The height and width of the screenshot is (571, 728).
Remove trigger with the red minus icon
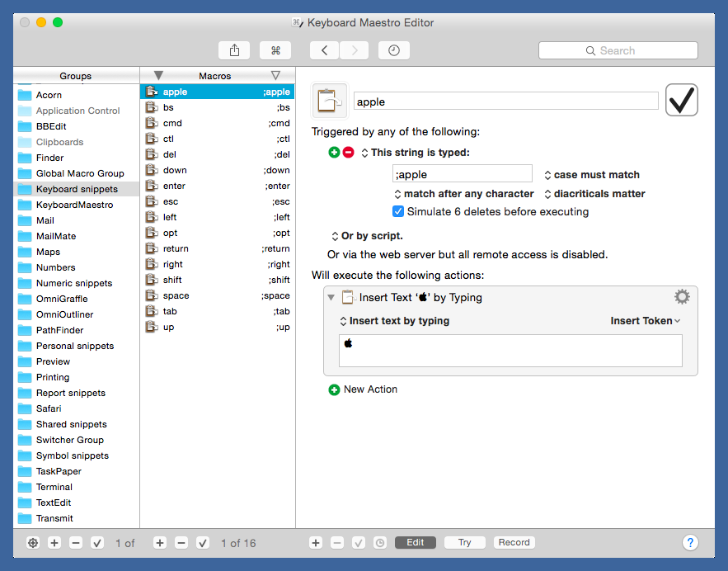pyautogui.click(x=348, y=153)
